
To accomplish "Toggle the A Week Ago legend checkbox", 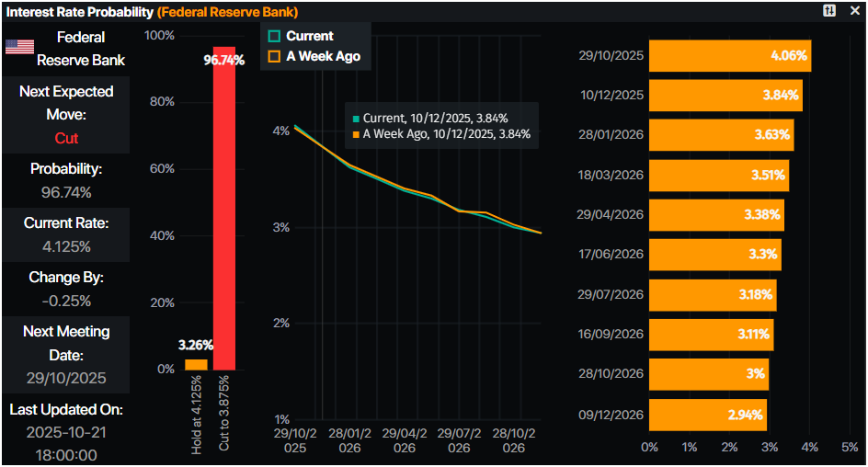I will pyautogui.click(x=273, y=56).
